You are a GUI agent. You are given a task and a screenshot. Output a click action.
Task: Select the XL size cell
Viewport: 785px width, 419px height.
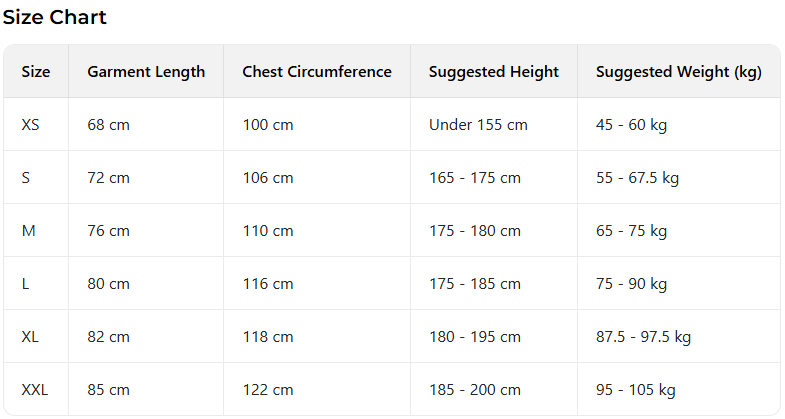(30, 337)
